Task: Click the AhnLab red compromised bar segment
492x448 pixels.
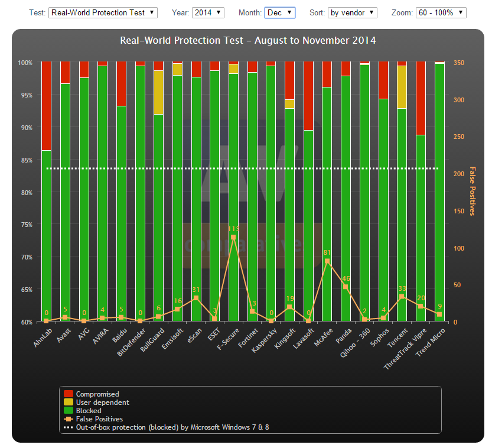Action: (x=47, y=106)
